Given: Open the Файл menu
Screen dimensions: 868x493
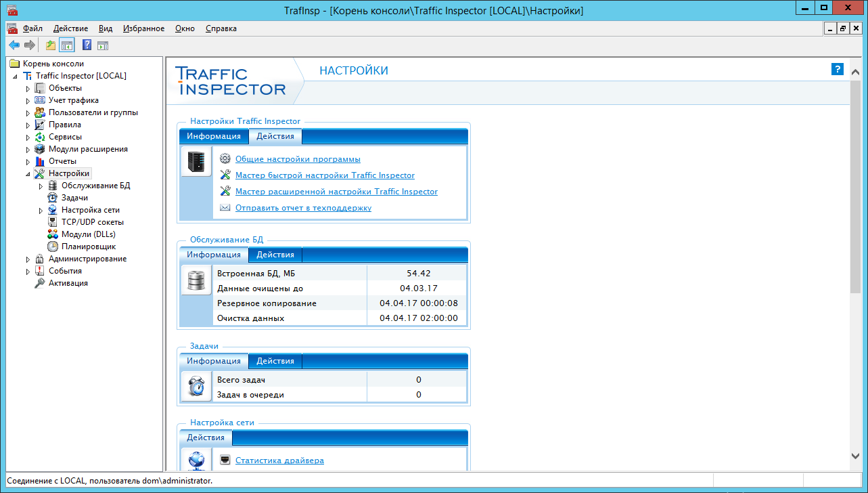Looking at the screenshot, I should 32,28.
